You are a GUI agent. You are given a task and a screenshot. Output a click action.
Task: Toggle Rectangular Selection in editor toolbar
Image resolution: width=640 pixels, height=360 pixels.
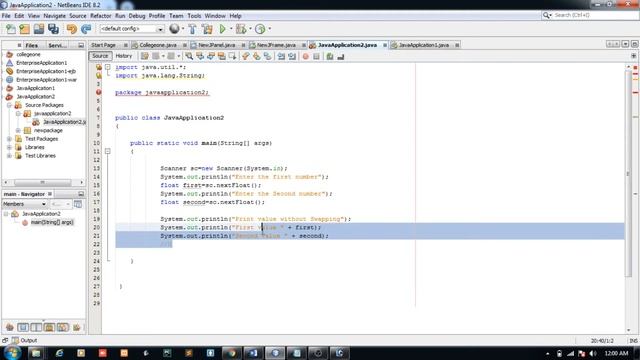pos(232,56)
